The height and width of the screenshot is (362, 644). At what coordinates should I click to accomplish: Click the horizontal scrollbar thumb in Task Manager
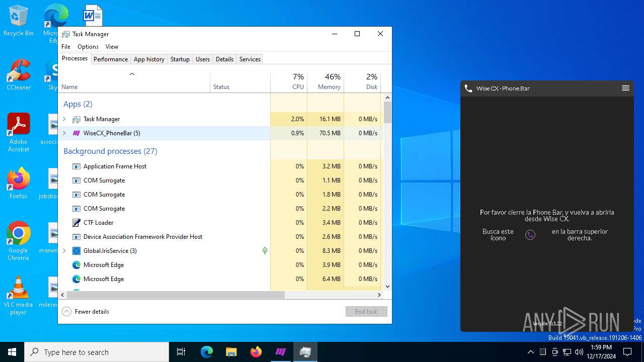click(x=176, y=295)
